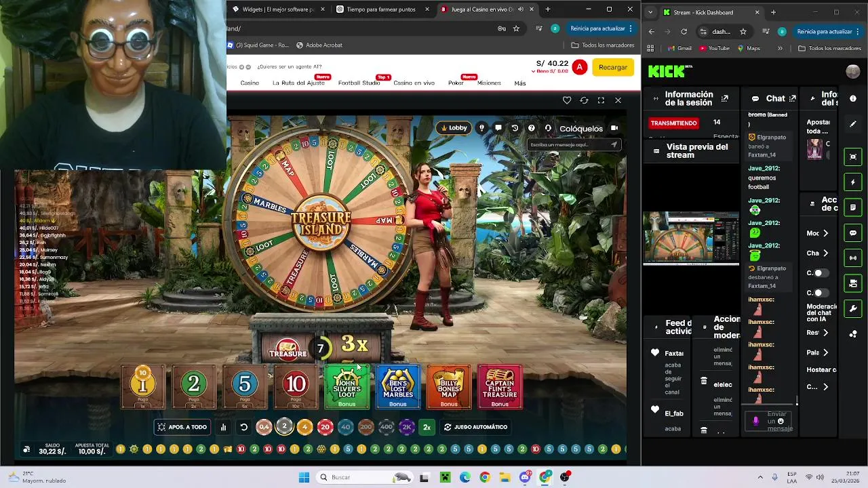
Task: Open the password key icon in address bar
Action: pyautogui.click(x=501, y=28)
